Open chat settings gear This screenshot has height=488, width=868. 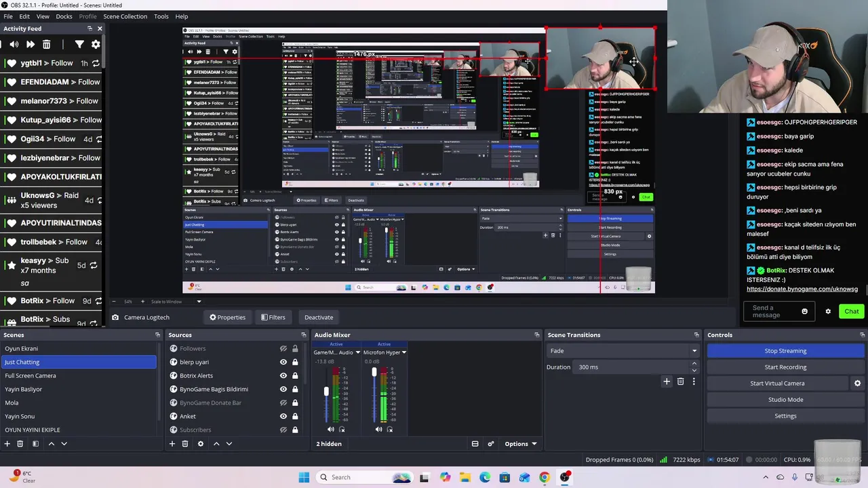point(828,312)
